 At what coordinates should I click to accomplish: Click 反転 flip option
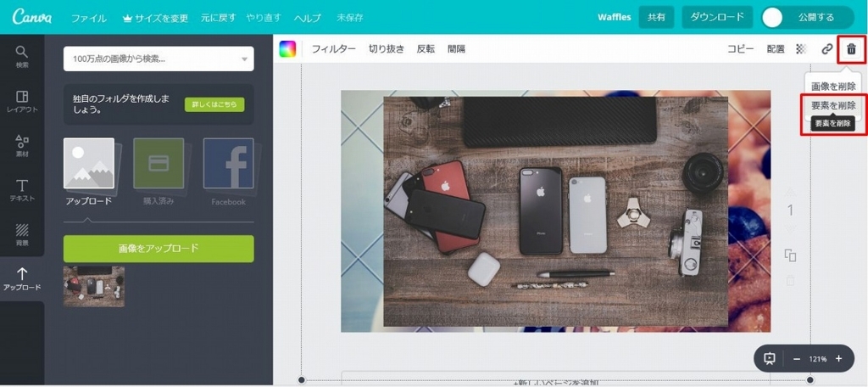point(426,48)
